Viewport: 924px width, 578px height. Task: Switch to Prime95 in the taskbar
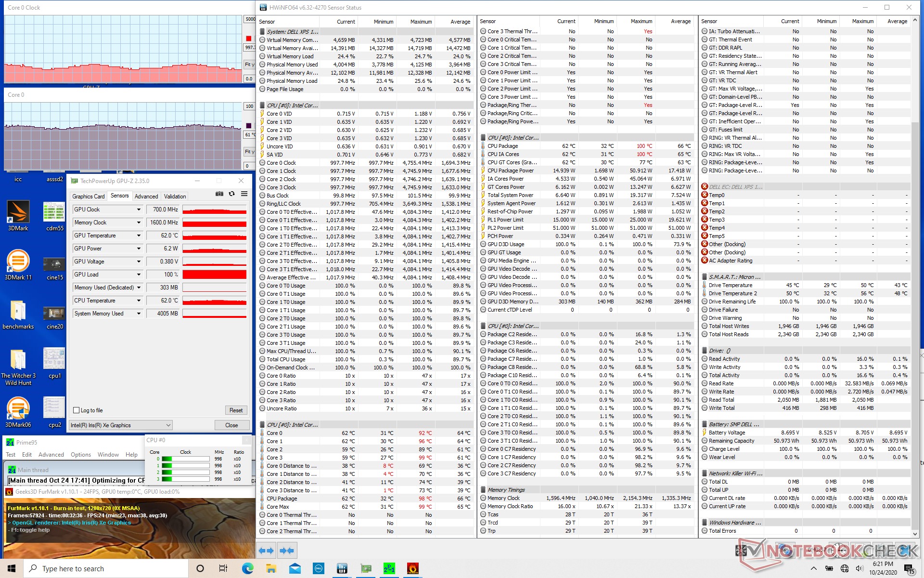pos(389,568)
